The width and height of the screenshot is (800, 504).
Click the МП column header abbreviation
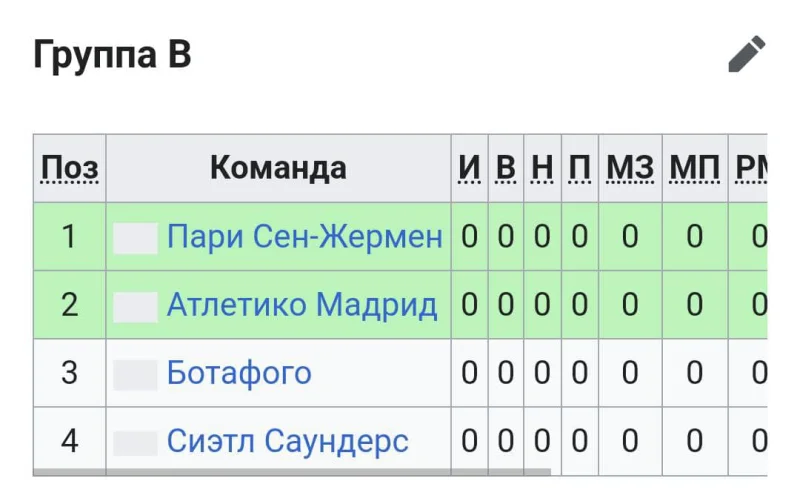694,168
